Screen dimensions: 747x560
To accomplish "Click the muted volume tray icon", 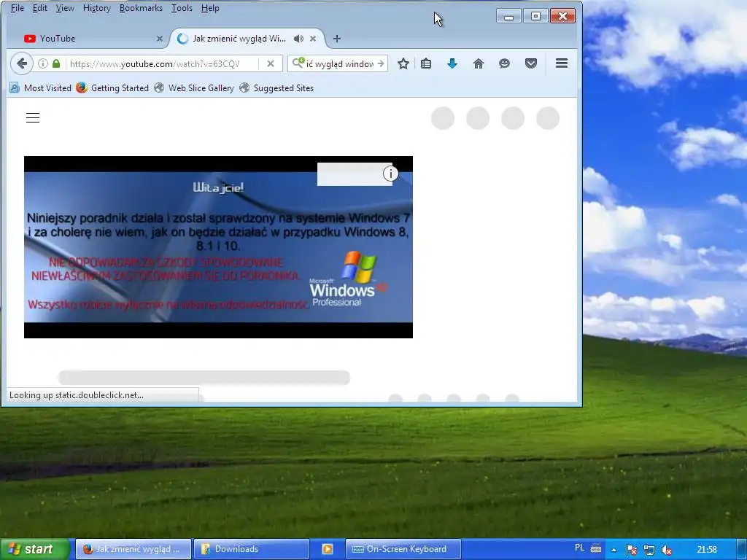I will point(667,550).
